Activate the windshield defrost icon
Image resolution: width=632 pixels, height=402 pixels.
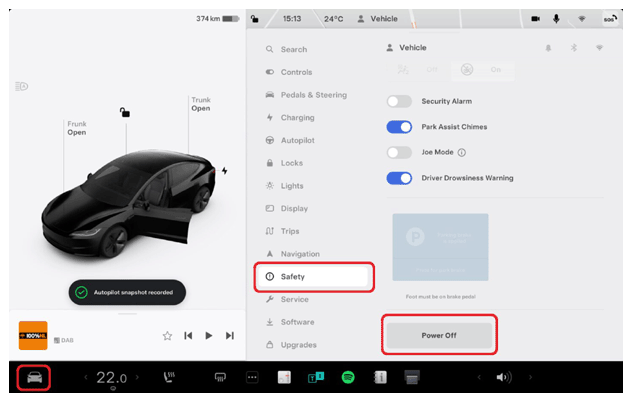(220, 377)
